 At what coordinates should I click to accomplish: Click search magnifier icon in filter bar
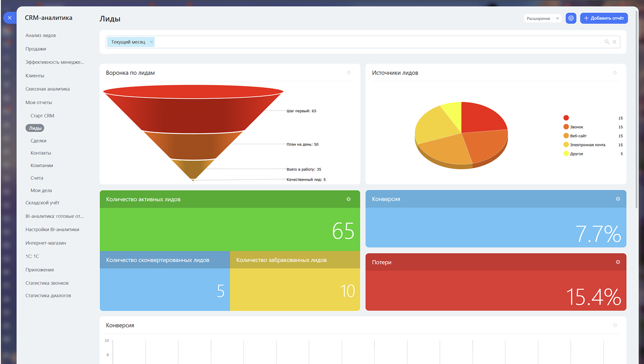[x=607, y=42]
